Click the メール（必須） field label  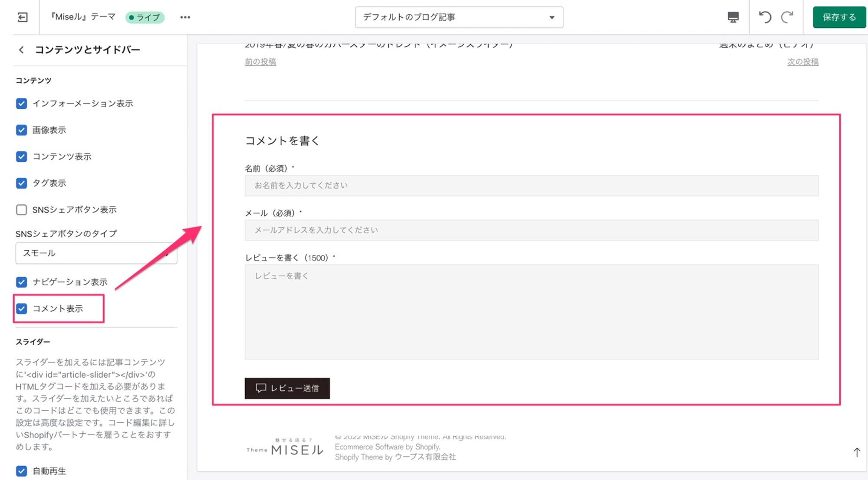(x=273, y=213)
